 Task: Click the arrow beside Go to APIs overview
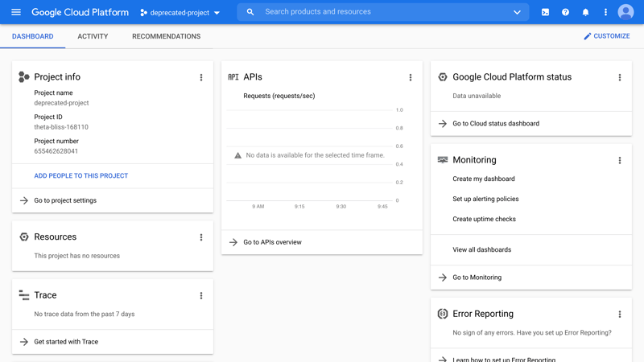pos(233,242)
